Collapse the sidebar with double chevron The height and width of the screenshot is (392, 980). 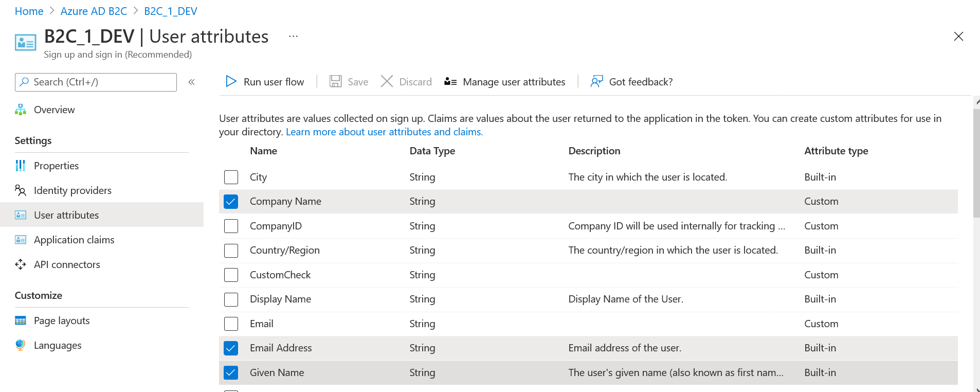[x=192, y=82]
